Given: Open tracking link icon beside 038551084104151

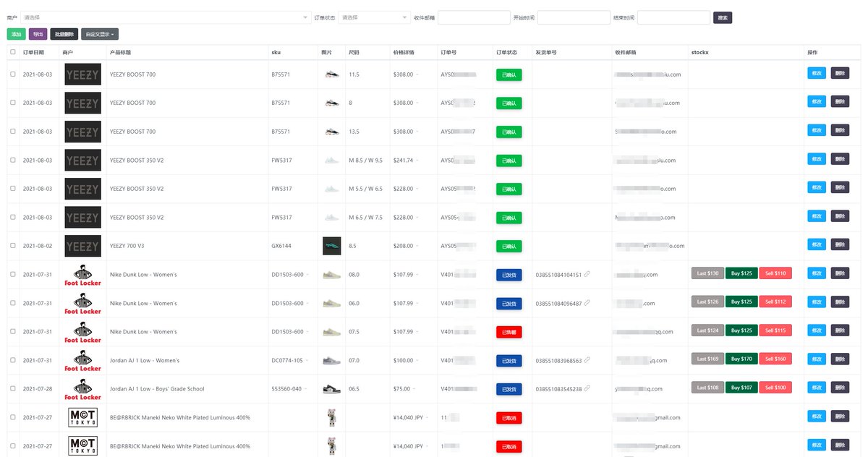Looking at the screenshot, I should [587, 274].
